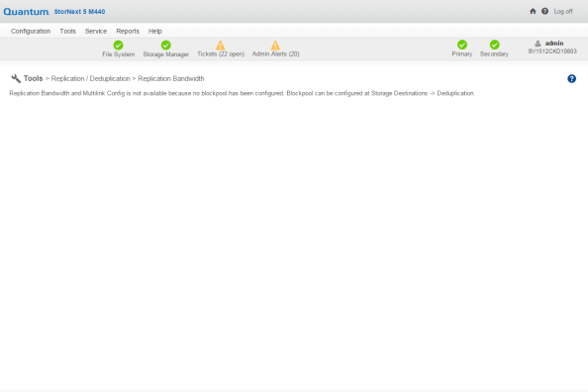
Task: Click the Storage Manager status label
Action: 165,54
